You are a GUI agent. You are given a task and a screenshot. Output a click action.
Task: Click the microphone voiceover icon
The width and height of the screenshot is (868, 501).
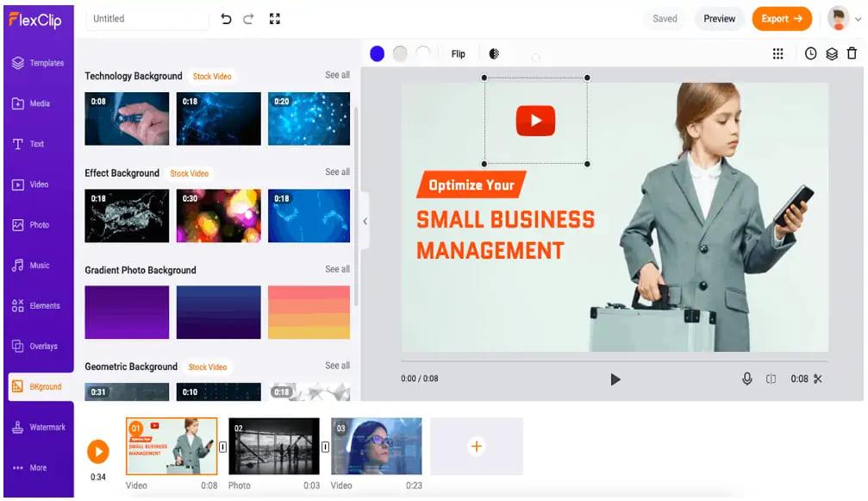[x=746, y=379]
